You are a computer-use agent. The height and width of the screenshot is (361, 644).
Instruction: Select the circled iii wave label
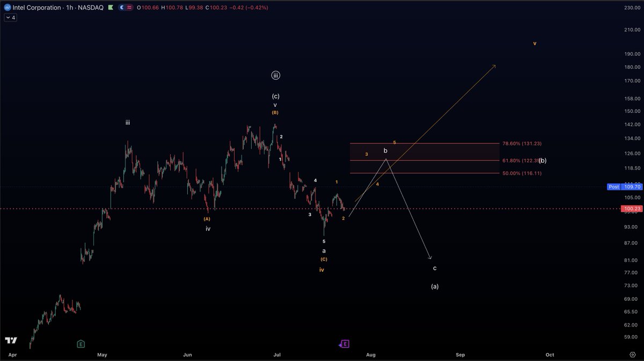(275, 76)
